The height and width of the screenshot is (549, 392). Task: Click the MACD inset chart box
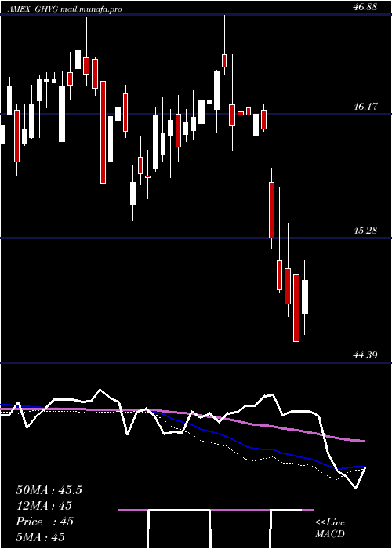click(x=216, y=510)
